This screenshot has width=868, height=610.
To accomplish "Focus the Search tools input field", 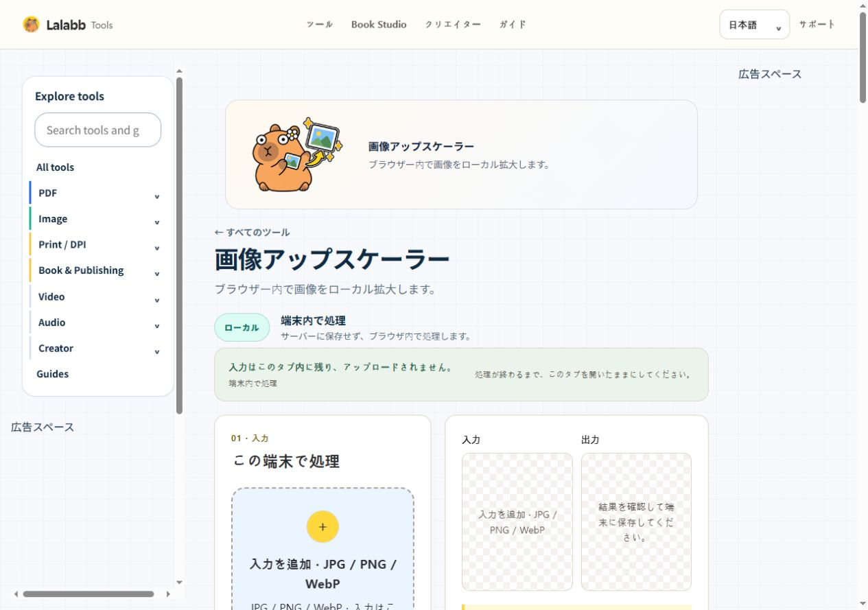I will point(98,130).
